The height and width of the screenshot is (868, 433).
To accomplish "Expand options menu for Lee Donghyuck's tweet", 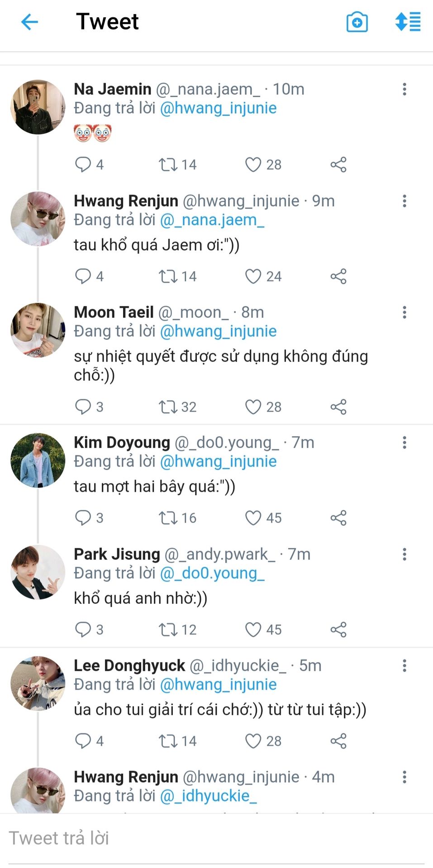I will [404, 665].
